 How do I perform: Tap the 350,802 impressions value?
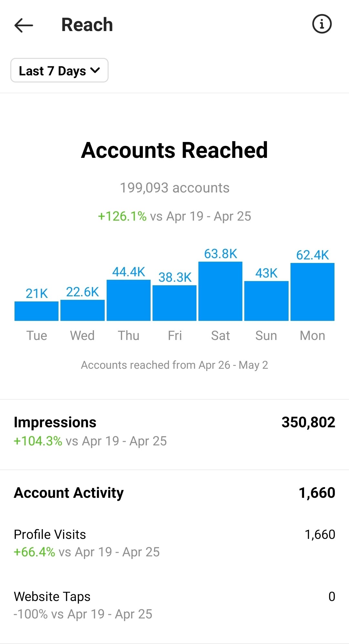(308, 422)
